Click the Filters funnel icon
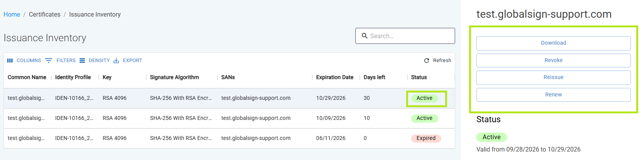Image resolution: width=644 pixels, height=160 pixels. (49, 61)
